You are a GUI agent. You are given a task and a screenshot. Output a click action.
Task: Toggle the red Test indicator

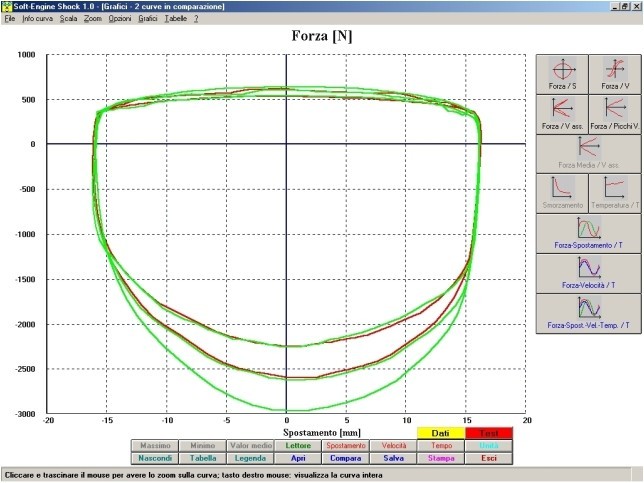coord(489,432)
